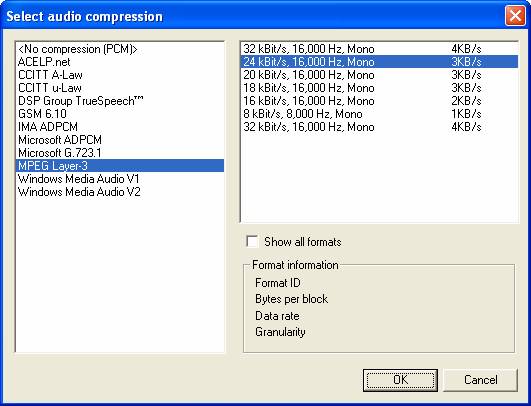Image resolution: width=531 pixels, height=406 pixels.
Task: Choose Microsoft G.723.1 codec
Action: (120, 153)
